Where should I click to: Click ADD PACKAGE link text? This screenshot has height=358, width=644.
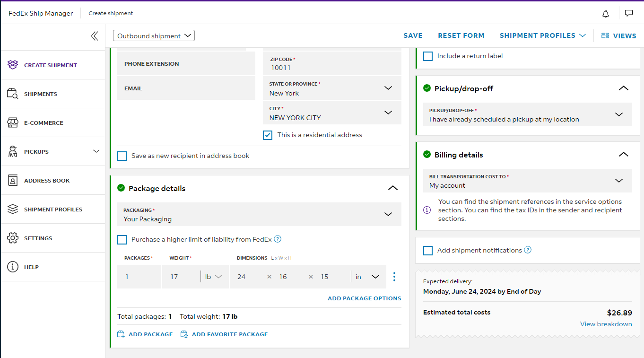[x=150, y=334]
